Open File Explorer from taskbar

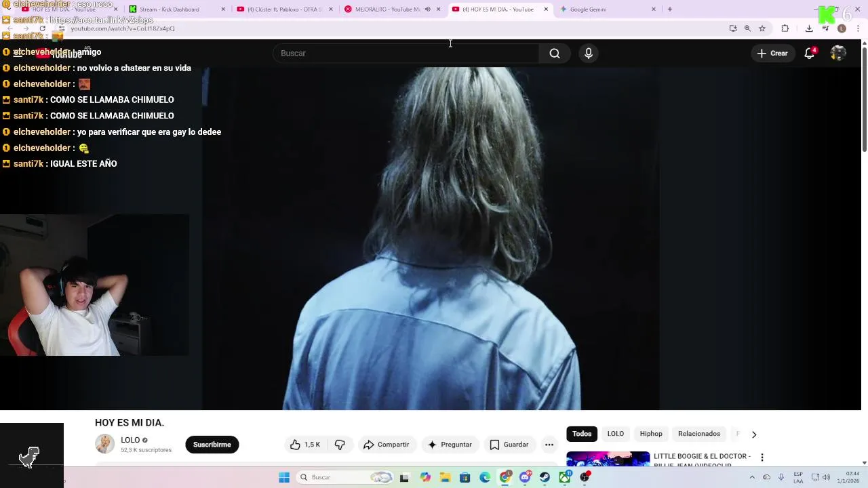coord(446,477)
